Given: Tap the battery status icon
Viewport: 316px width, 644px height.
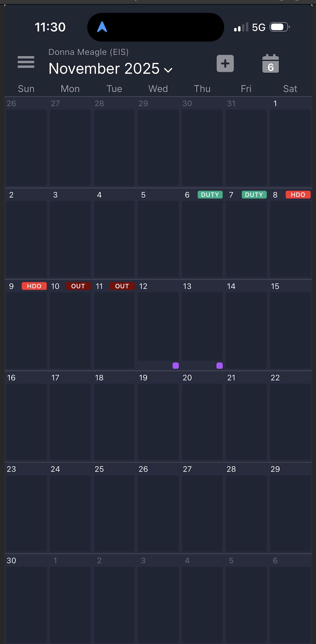Looking at the screenshot, I should coord(280,27).
